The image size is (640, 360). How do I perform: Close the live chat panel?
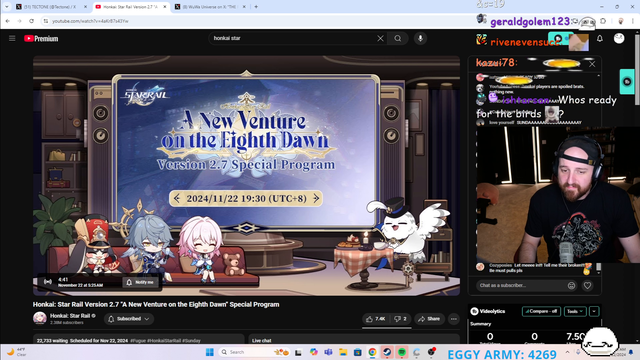pos(592,64)
